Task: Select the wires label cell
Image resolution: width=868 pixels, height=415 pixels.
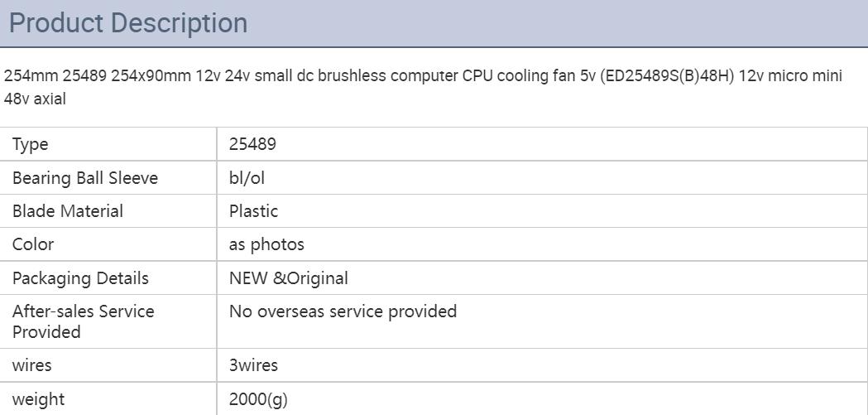Action: click(108, 365)
